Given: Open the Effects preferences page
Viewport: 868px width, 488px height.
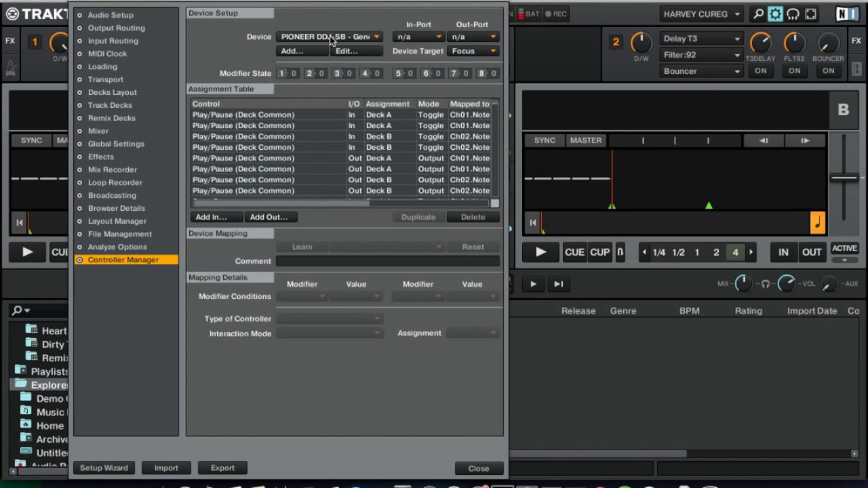Looking at the screenshot, I should pos(100,157).
